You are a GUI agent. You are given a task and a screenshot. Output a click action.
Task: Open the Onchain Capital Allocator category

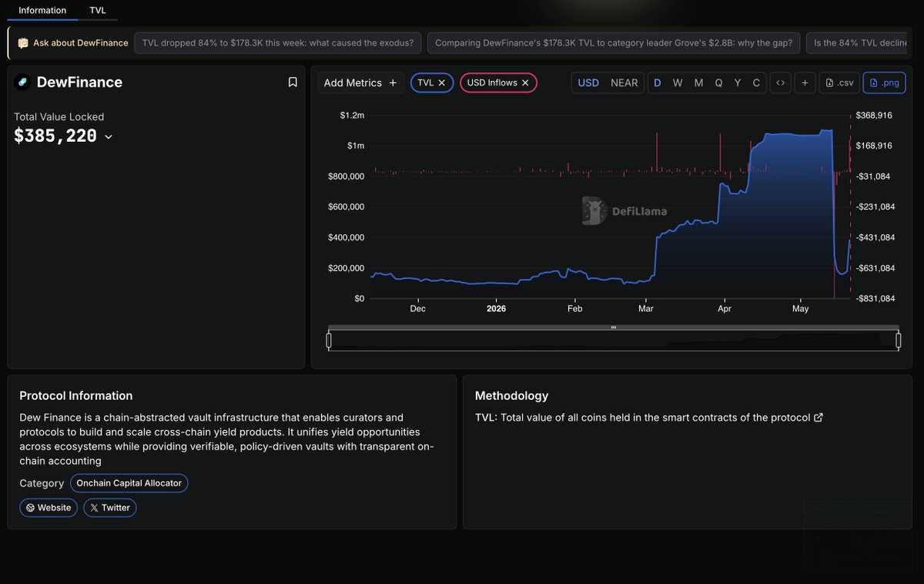[129, 483]
